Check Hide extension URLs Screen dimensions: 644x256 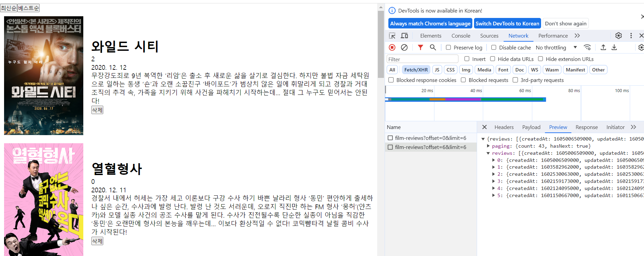coord(541,59)
